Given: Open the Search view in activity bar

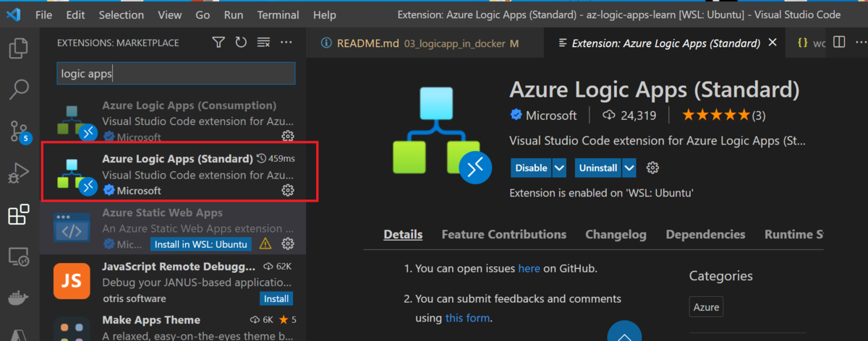Looking at the screenshot, I should tap(18, 90).
